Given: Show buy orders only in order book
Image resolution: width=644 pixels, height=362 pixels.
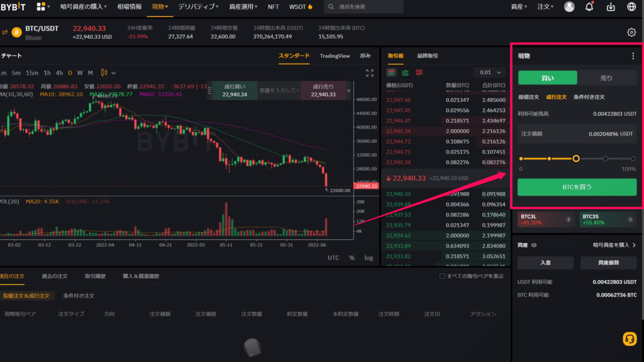Looking at the screenshot, I should [x=405, y=72].
